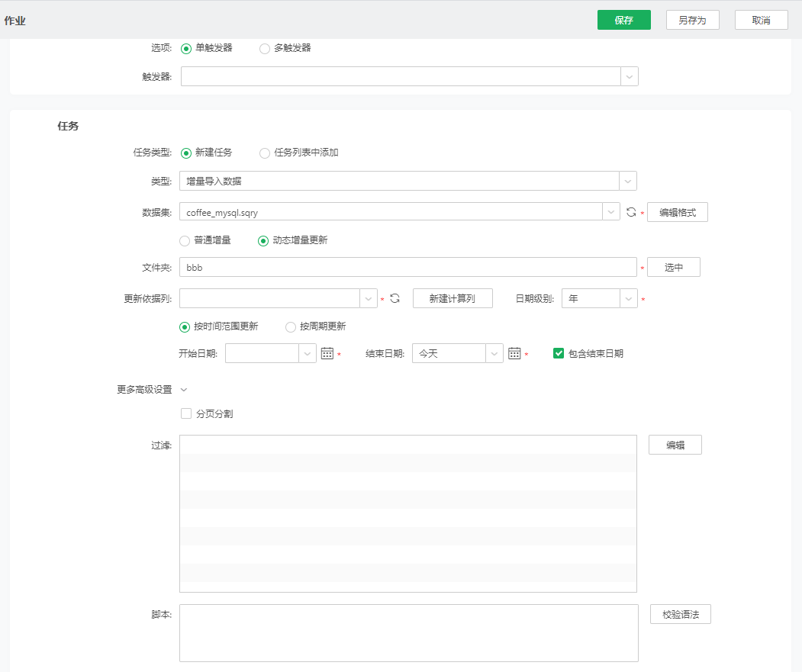Uncheck the 包含结束日期 checkbox
Screen dimensions: 802x672
pyautogui.click(x=559, y=353)
